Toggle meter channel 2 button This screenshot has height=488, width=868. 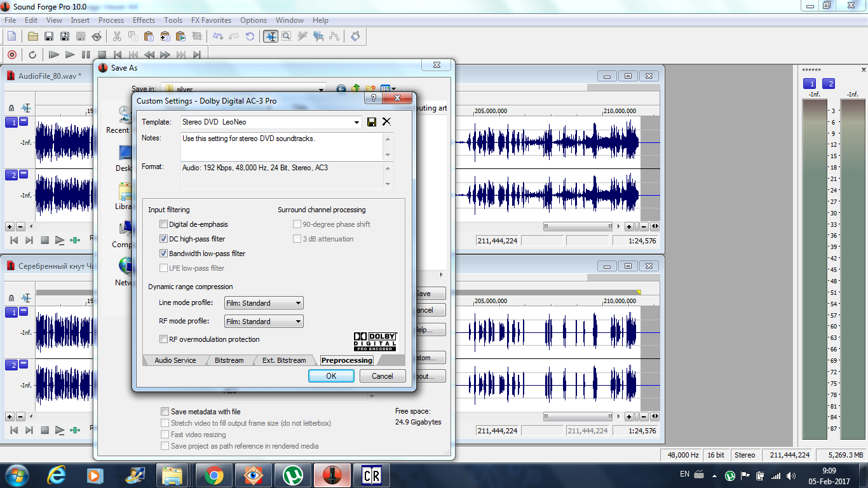(x=829, y=84)
